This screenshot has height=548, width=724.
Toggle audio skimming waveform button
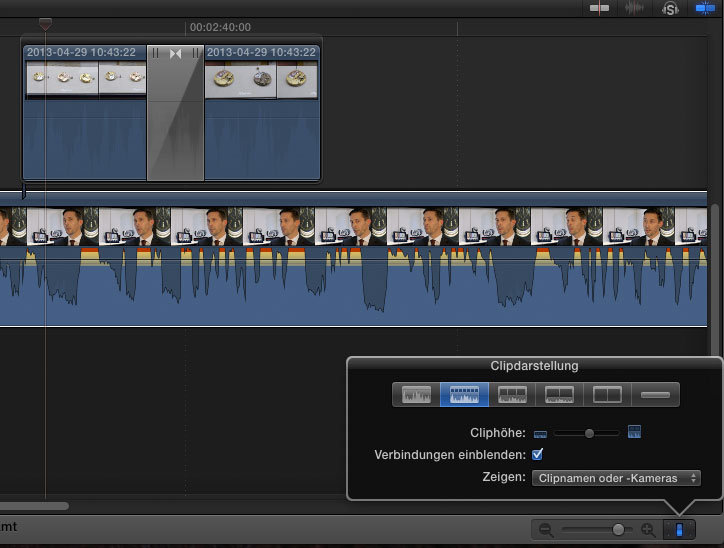click(634, 8)
